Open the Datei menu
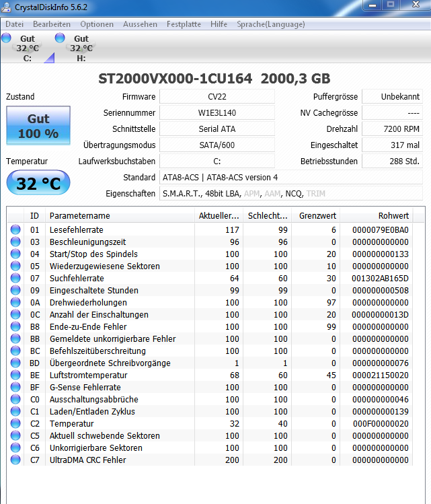Viewport: 431px width, 504px height. coord(14,24)
